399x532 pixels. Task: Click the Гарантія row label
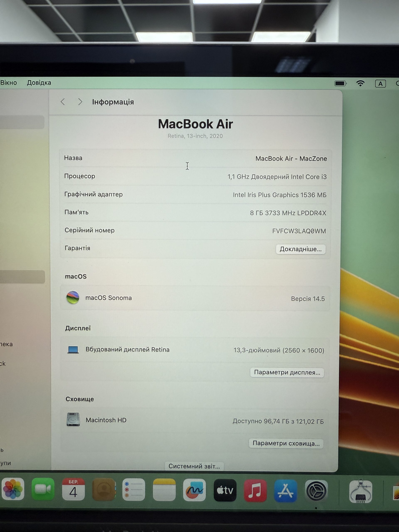(x=78, y=248)
